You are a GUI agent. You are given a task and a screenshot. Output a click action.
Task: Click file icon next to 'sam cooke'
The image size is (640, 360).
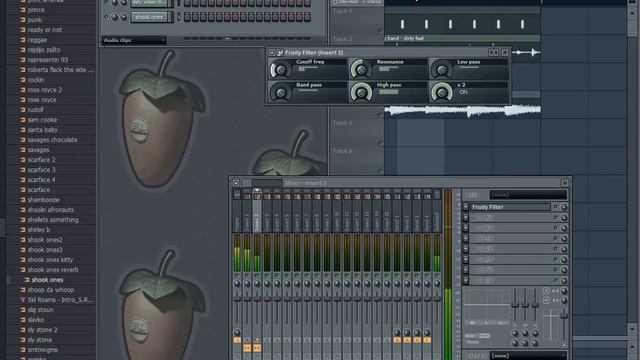coord(23,120)
